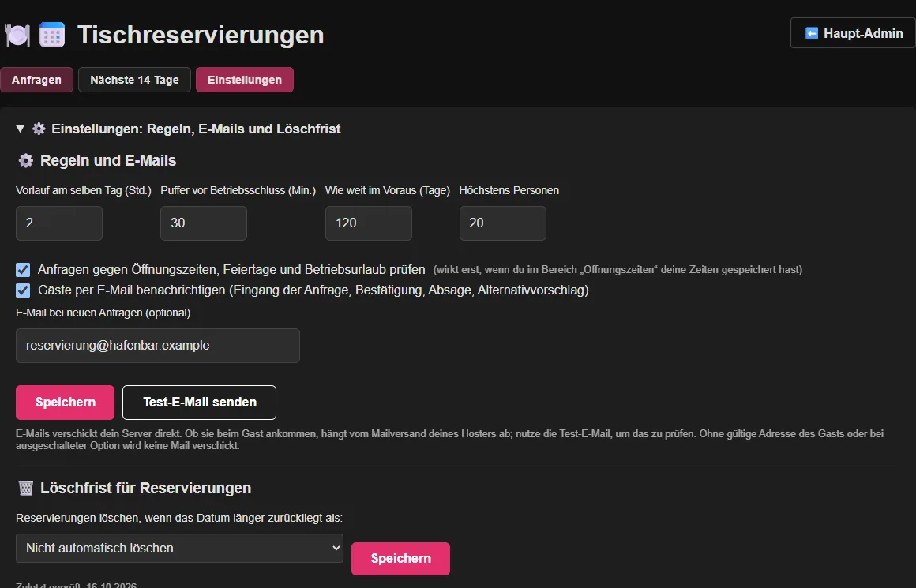Click the E-Mails verschickt dein Server note
The image size is (916, 588).
450,440
